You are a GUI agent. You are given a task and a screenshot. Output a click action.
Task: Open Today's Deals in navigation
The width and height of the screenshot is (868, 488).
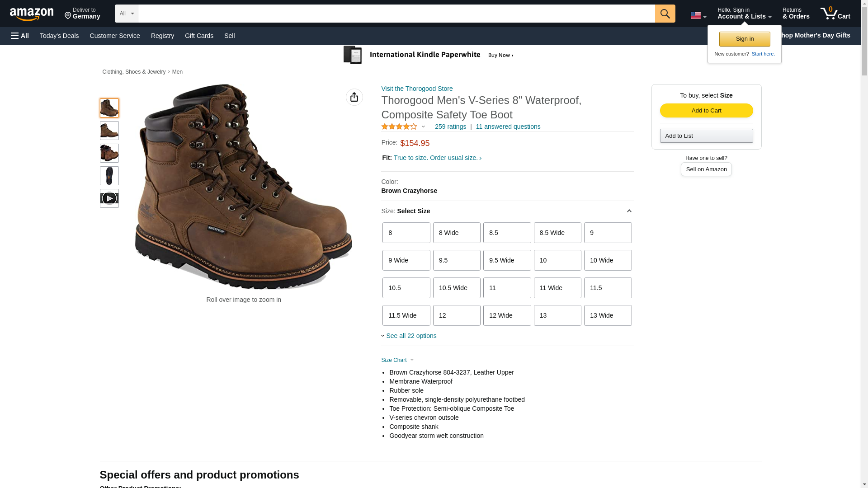(59, 36)
